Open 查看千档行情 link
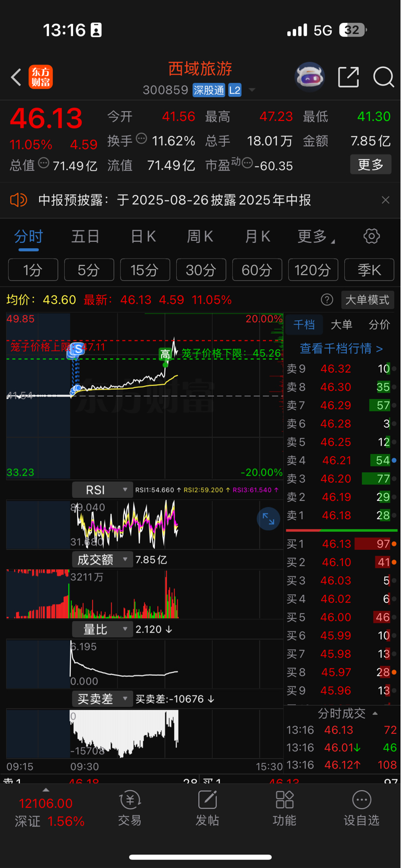 (x=342, y=348)
